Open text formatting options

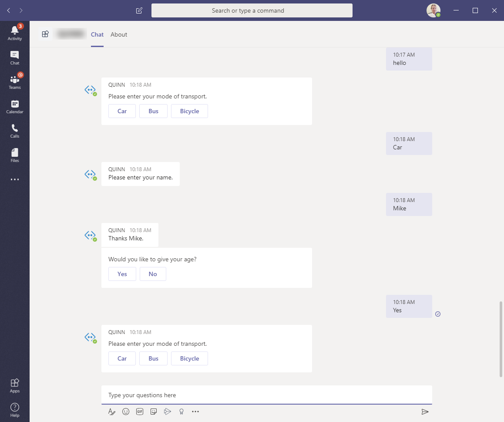(x=112, y=411)
